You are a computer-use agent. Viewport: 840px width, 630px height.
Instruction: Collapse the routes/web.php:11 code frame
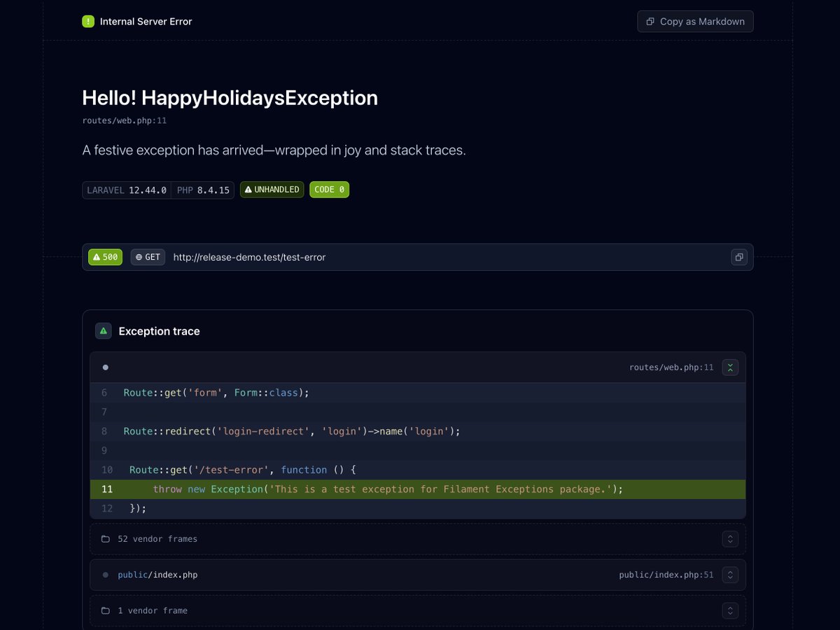click(x=730, y=367)
